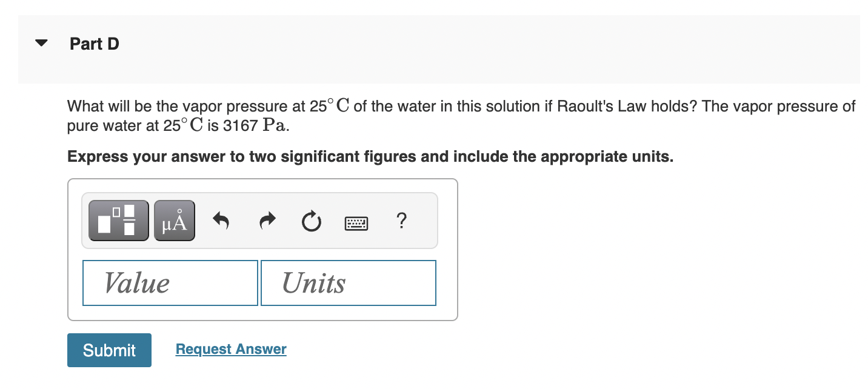Submit your vapor pressure answer
868x389 pixels.
click(x=109, y=350)
